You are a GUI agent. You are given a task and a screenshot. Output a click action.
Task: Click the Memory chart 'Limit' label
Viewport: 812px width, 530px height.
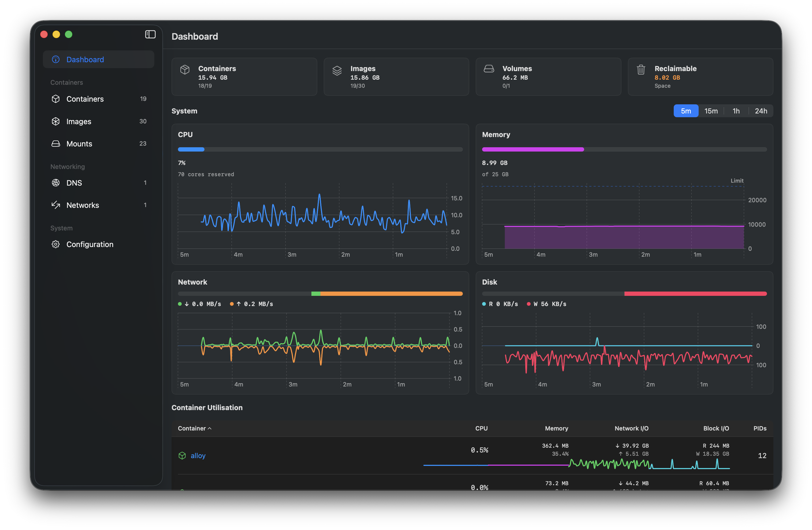click(x=737, y=181)
